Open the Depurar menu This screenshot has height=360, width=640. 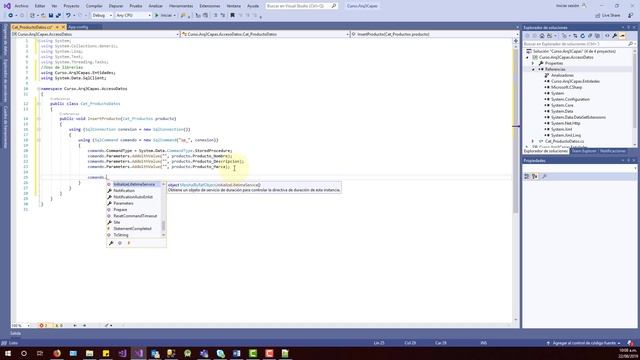(116, 6)
